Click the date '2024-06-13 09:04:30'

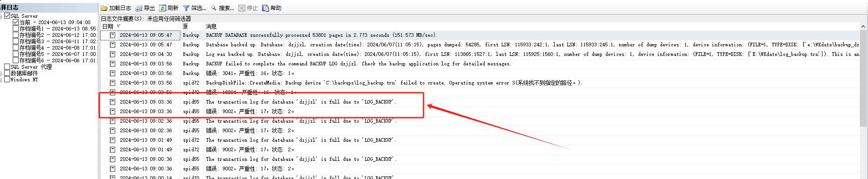(x=146, y=54)
